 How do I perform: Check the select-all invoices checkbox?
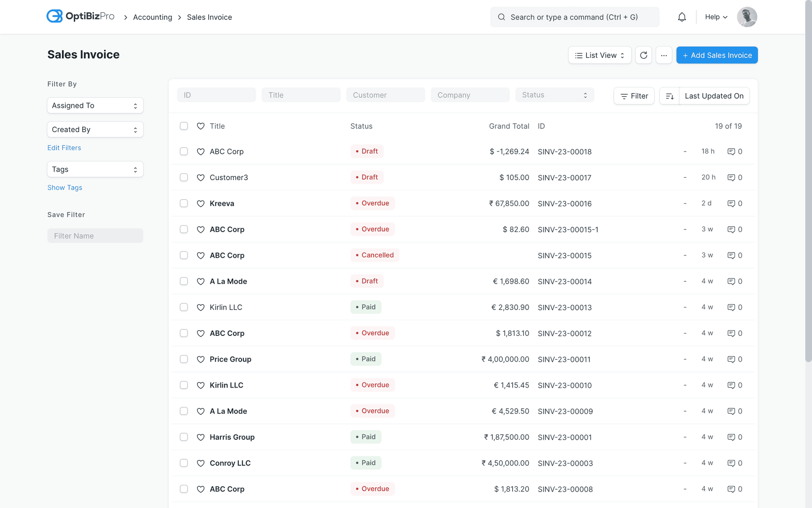(184, 126)
